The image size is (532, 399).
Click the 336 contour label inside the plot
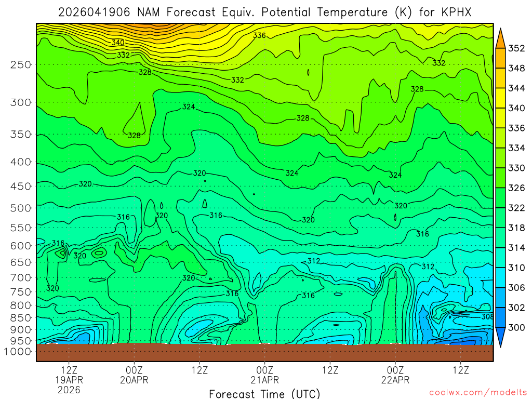pyautogui.click(x=259, y=35)
